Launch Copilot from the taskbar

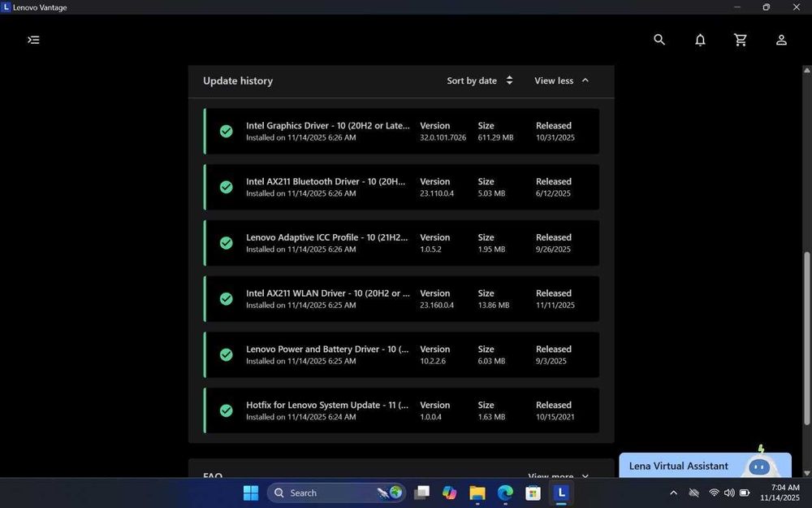coord(449,493)
